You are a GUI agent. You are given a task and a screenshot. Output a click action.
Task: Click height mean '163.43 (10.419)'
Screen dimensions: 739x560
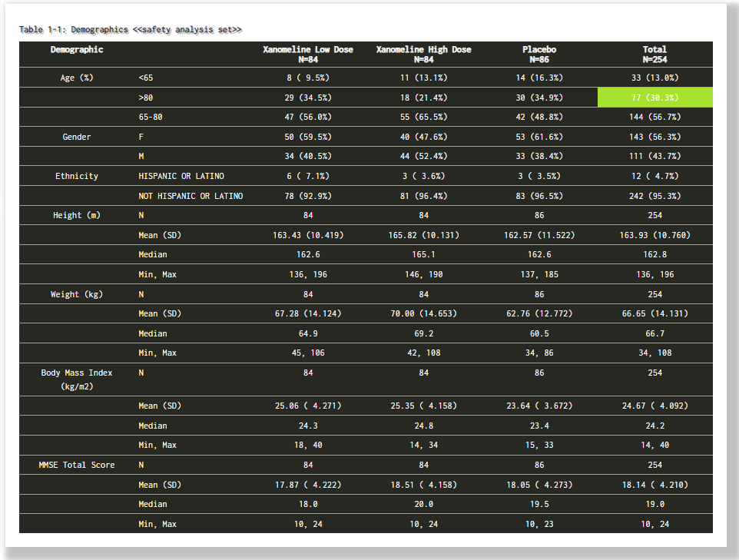click(x=308, y=235)
